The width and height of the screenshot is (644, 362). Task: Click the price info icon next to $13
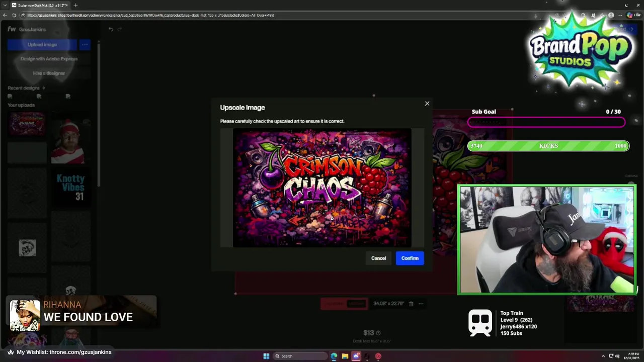pyautogui.click(x=378, y=333)
